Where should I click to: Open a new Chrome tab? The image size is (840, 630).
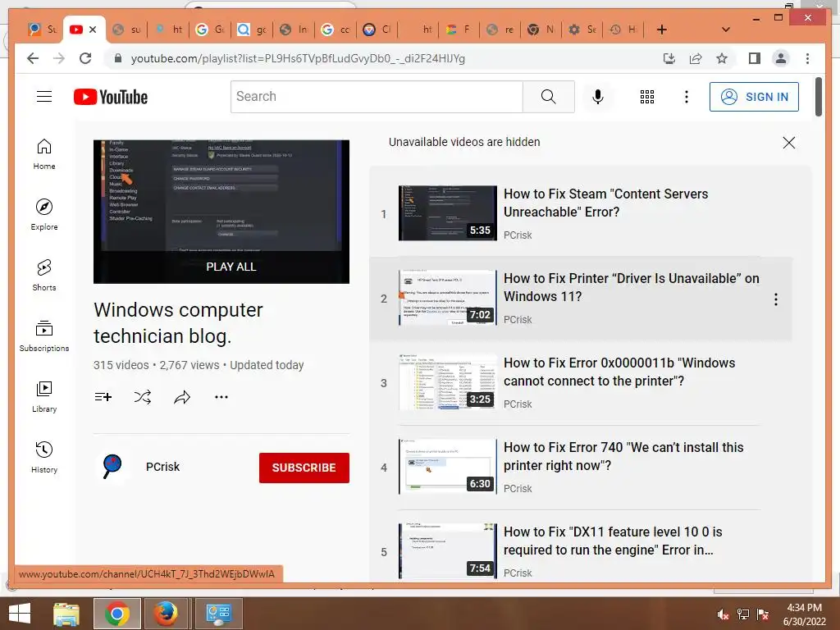[x=662, y=30]
